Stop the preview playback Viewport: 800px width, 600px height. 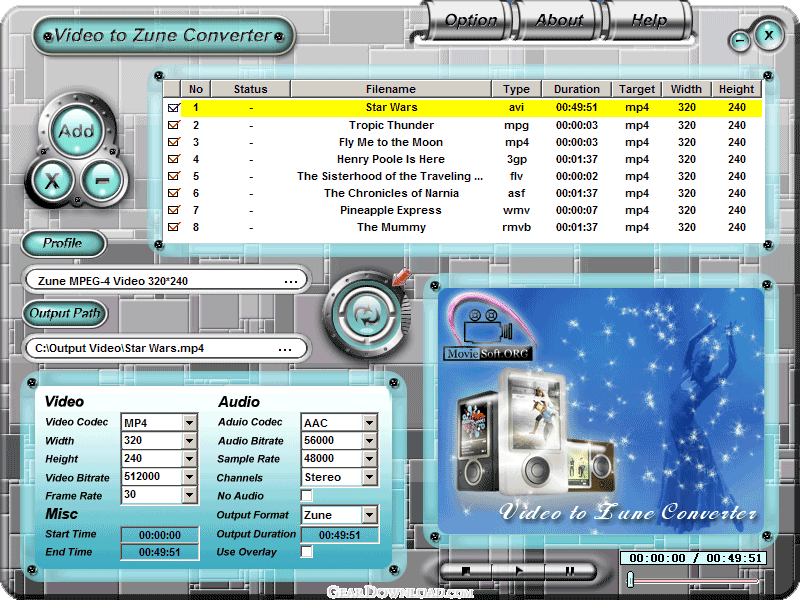(x=466, y=571)
